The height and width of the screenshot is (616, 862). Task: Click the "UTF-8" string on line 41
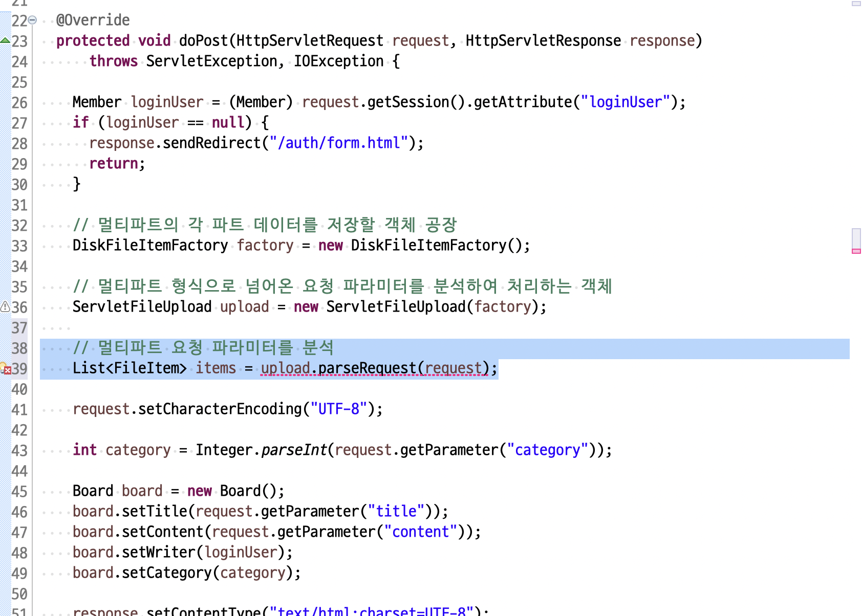pyautogui.click(x=339, y=409)
